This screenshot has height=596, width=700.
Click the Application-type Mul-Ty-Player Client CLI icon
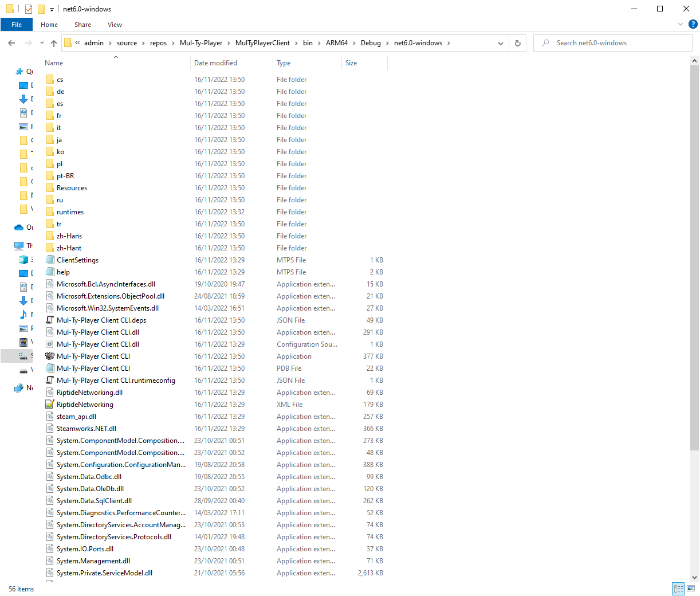[x=50, y=356]
